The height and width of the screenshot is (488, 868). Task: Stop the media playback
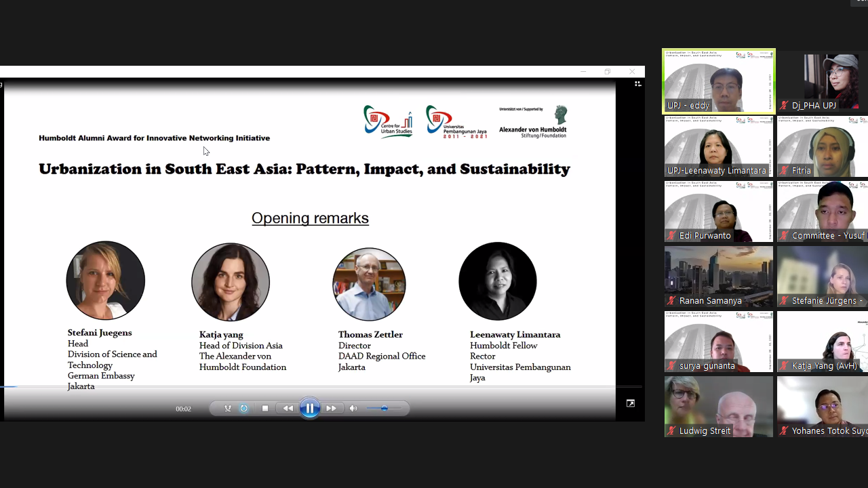click(265, 408)
